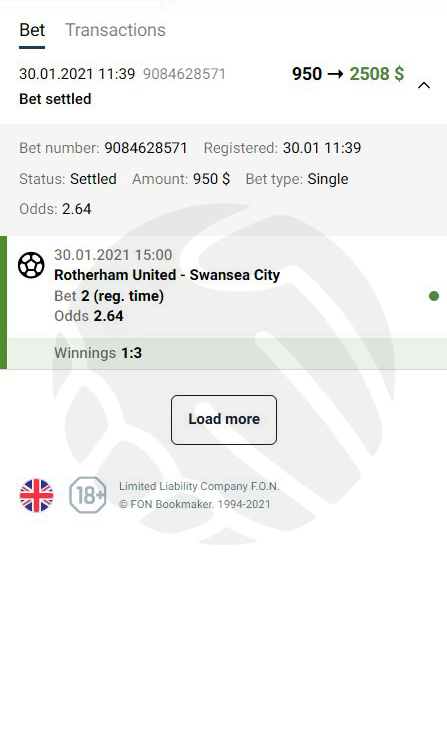Click the Bet type Single label
447x748 pixels.
[297, 179]
